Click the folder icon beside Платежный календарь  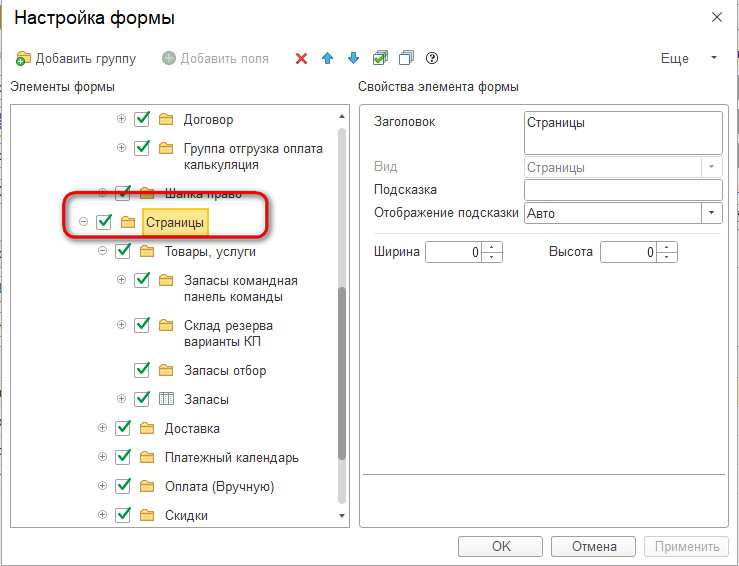(147, 457)
